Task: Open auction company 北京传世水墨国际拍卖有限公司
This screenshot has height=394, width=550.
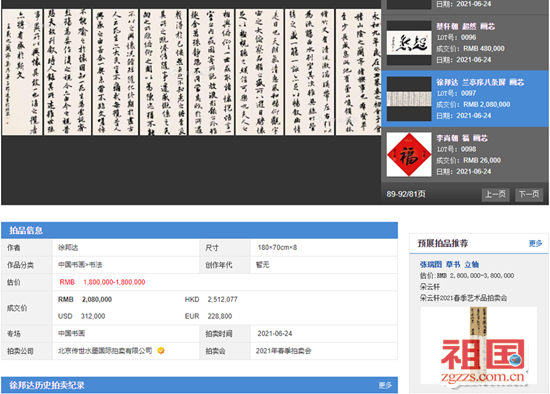Action: 105,350
